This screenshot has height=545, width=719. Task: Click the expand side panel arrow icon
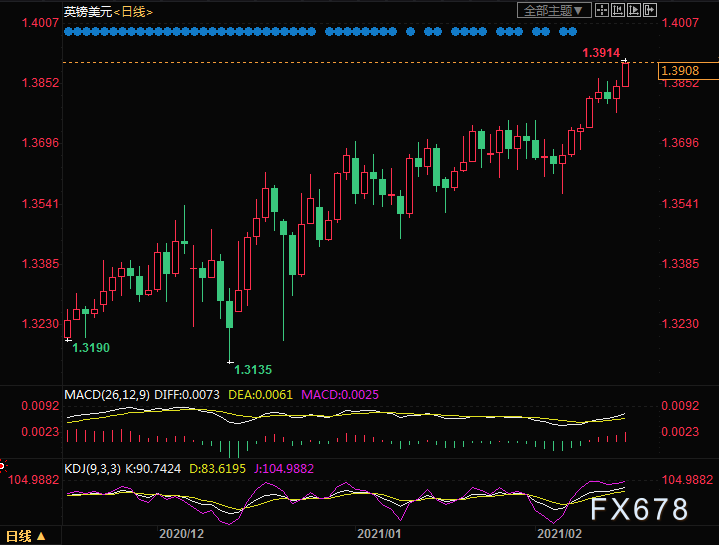pyautogui.click(x=650, y=10)
